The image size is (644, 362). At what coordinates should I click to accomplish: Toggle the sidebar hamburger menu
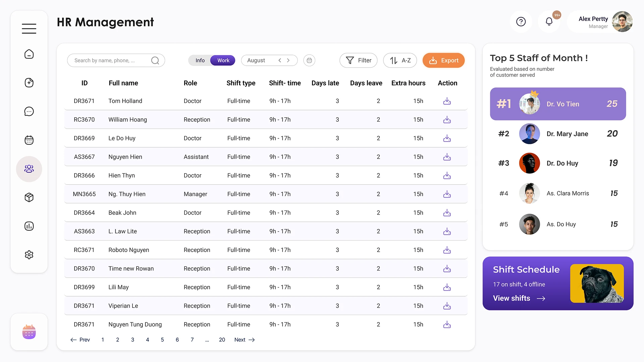29,28
